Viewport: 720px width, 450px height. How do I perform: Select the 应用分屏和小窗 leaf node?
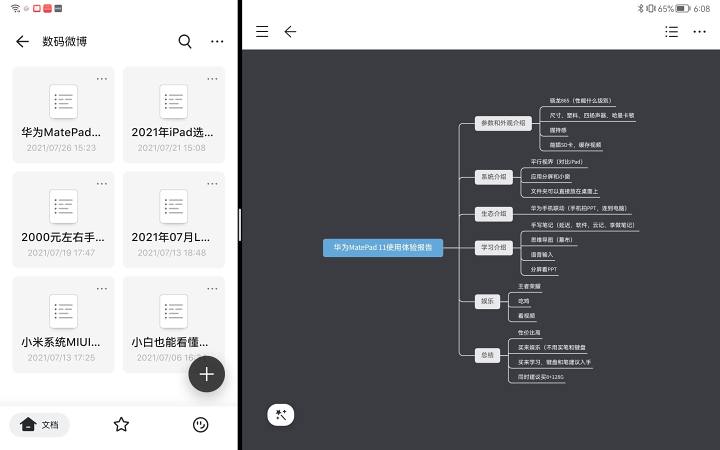550,176
